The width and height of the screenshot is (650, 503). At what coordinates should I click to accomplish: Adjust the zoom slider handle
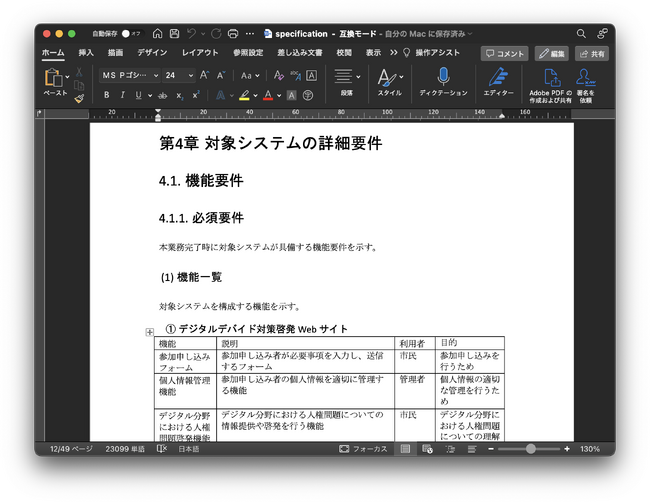(531, 449)
